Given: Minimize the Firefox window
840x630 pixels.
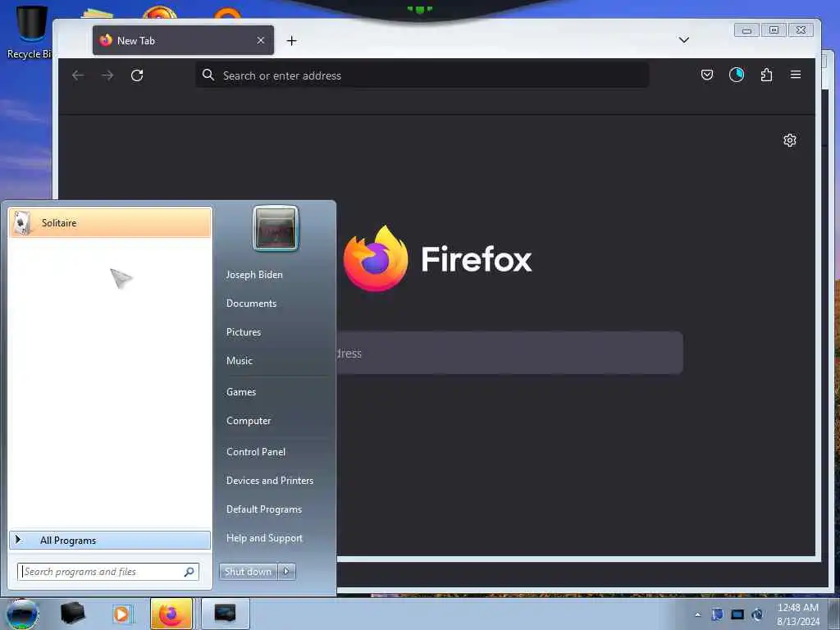Looking at the screenshot, I should (746, 30).
